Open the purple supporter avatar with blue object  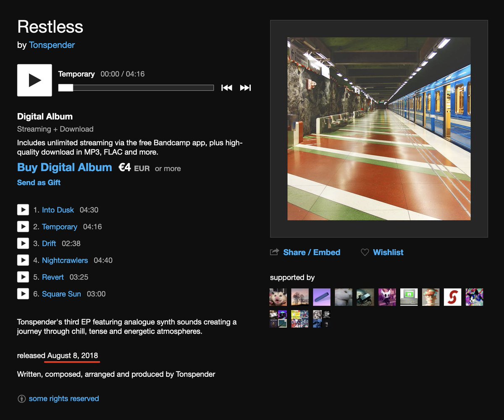tap(322, 297)
